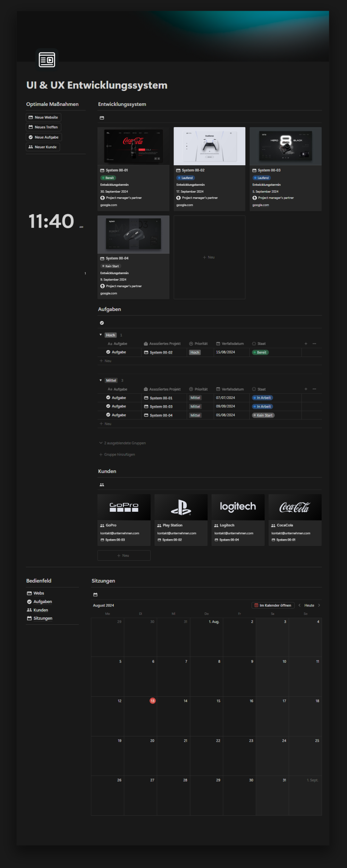347x868 pixels.
Task: Open the Play Station customer card
Action: [181, 520]
